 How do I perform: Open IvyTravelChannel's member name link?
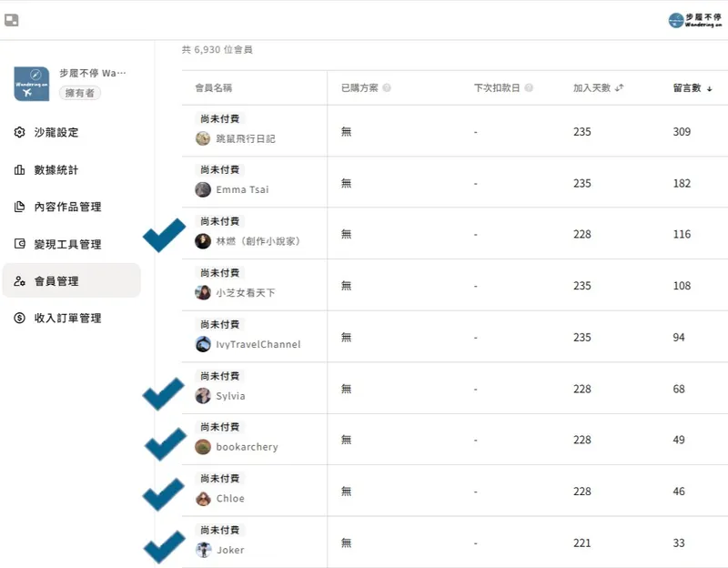[x=258, y=345]
